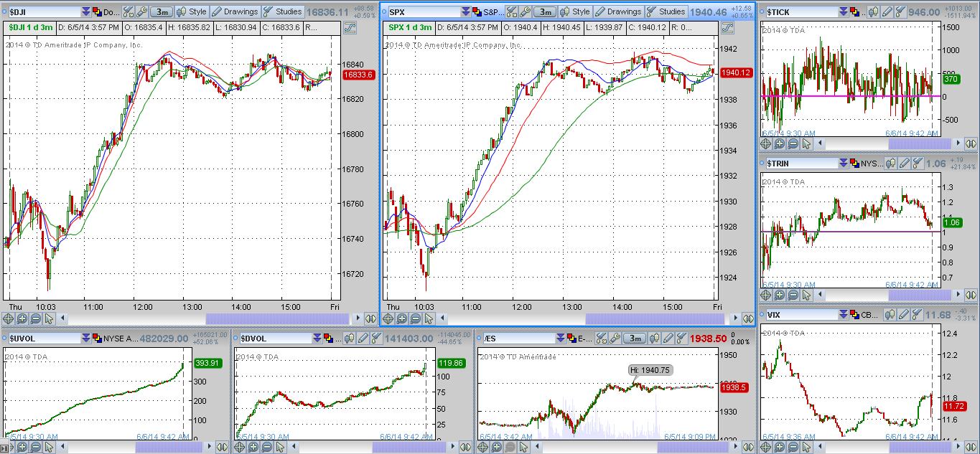Screen dimensions: 980x454
Task: Select pan tool below the $DJI chart
Action: (8, 318)
